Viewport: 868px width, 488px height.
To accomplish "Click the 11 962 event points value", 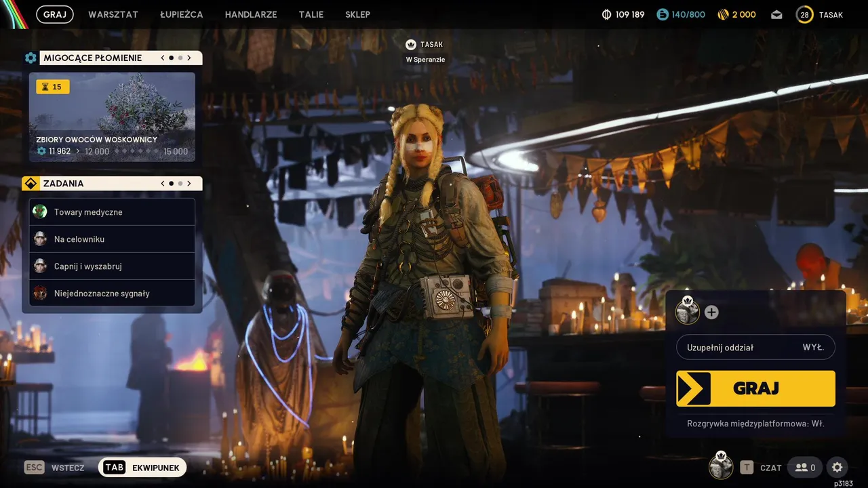I will (60, 151).
